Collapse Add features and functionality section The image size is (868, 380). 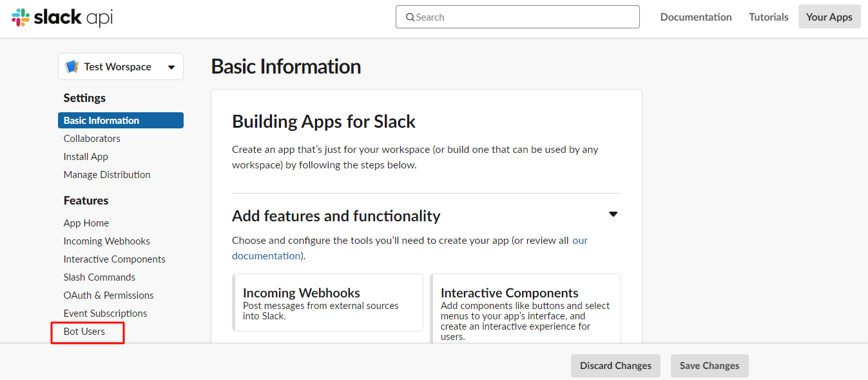point(613,214)
